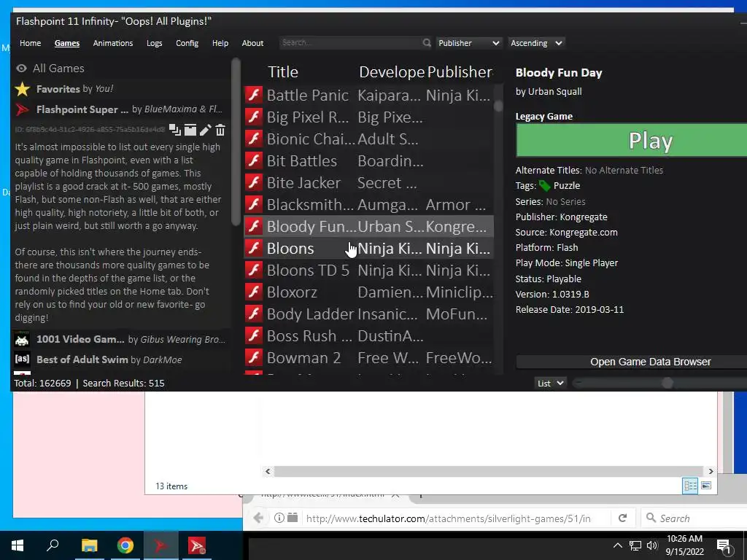Click the browser back arrow icon
The height and width of the screenshot is (560, 747).
[x=258, y=518]
